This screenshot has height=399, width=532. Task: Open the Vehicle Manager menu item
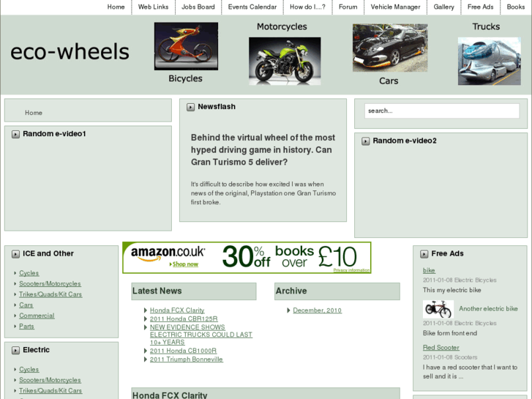pos(395,7)
